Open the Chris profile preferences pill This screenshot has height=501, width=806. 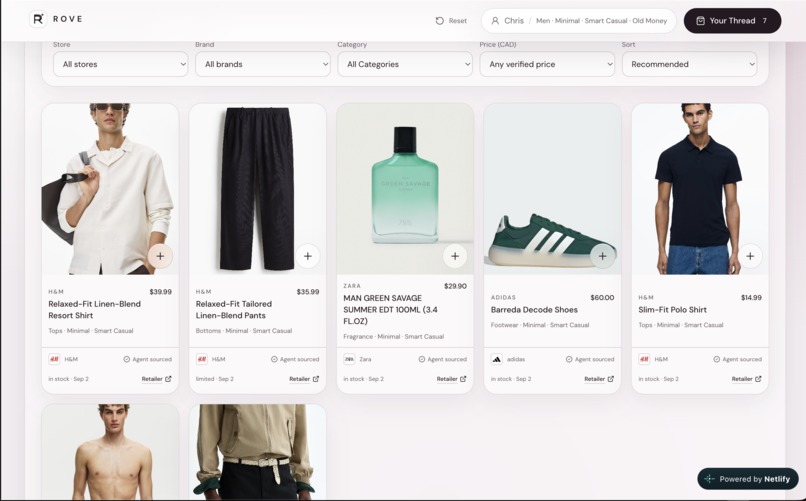[578, 21]
